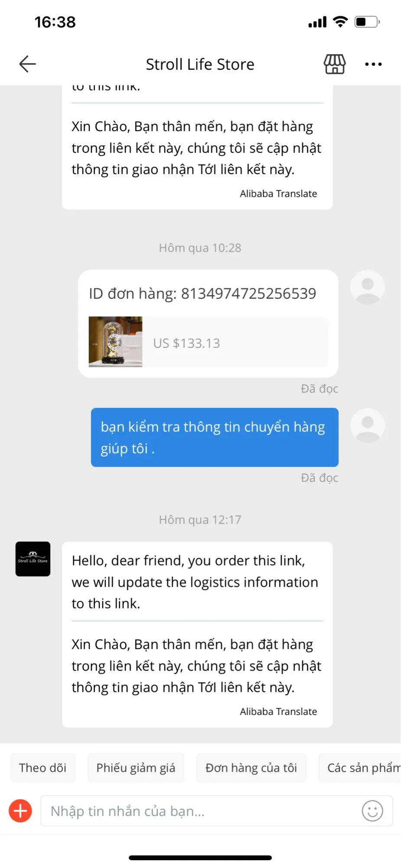Open the clock product thumbnail

115,342
